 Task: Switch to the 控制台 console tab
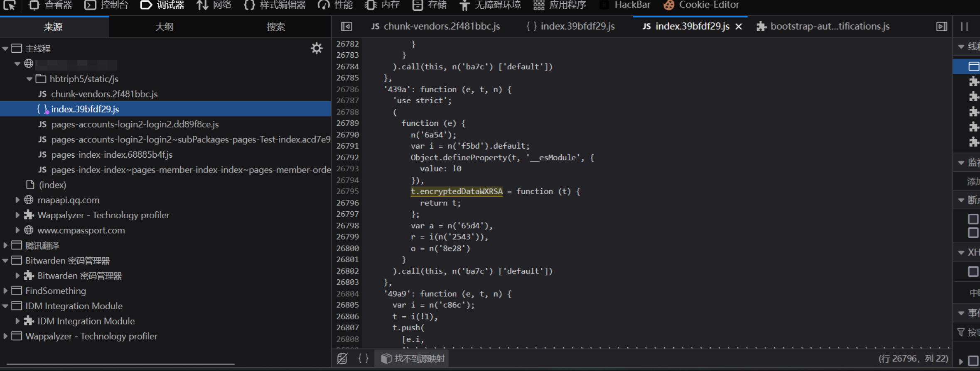[x=106, y=5]
